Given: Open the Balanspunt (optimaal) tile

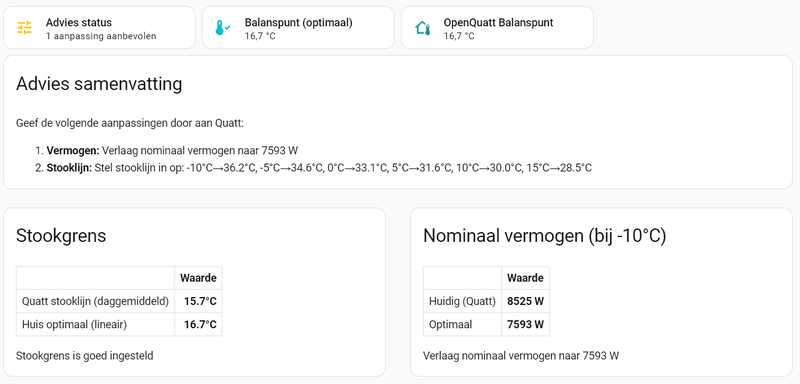Looking at the screenshot, I should [x=298, y=28].
